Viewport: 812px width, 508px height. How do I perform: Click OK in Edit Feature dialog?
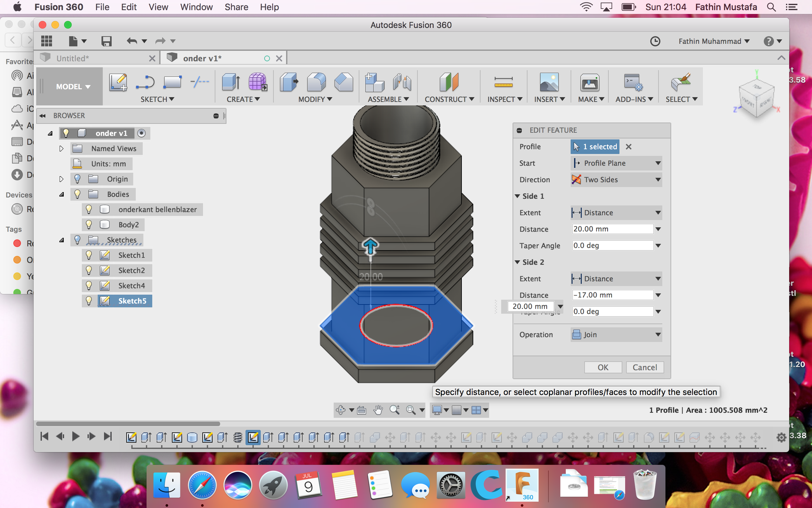[603, 367]
